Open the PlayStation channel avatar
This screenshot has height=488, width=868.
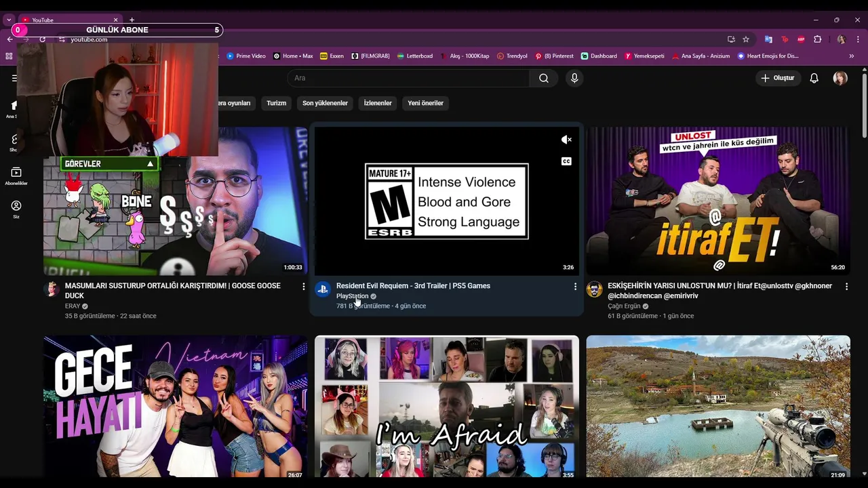323,289
